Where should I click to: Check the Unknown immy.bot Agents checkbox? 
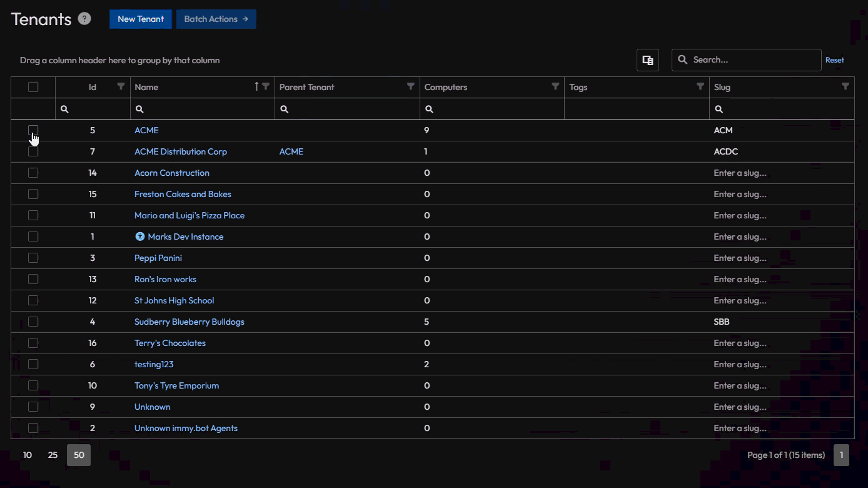coord(33,428)
